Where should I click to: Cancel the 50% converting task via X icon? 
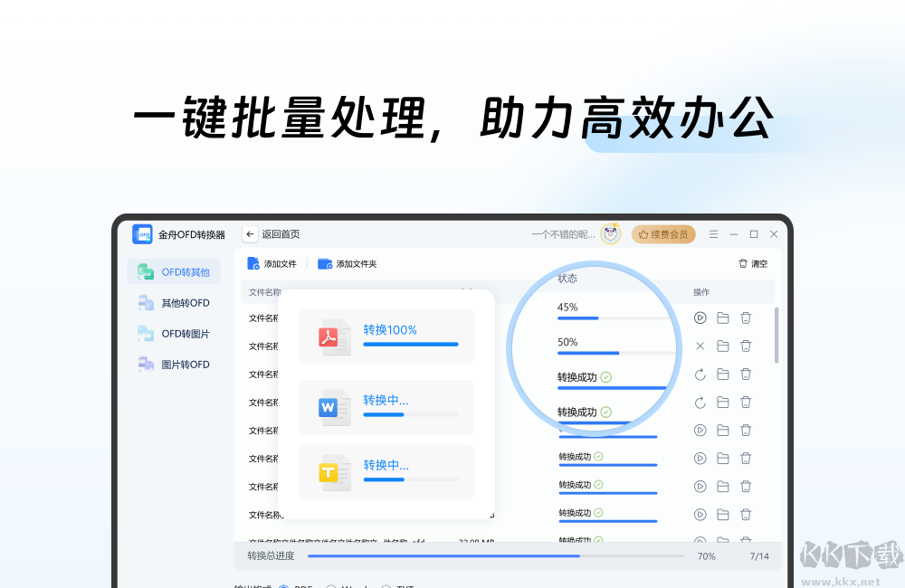pos(700,346)
